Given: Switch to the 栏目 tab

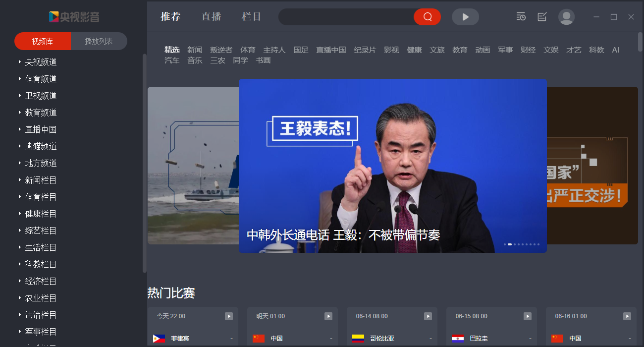Looking at the screenshot, I should (x=251, y=16).
